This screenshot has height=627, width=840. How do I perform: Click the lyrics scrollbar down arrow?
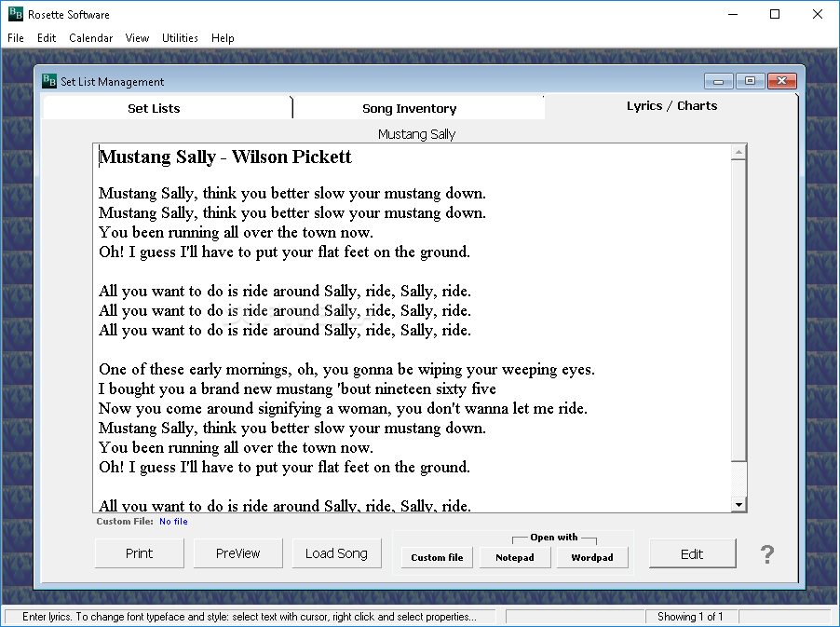tap(738, 504)
